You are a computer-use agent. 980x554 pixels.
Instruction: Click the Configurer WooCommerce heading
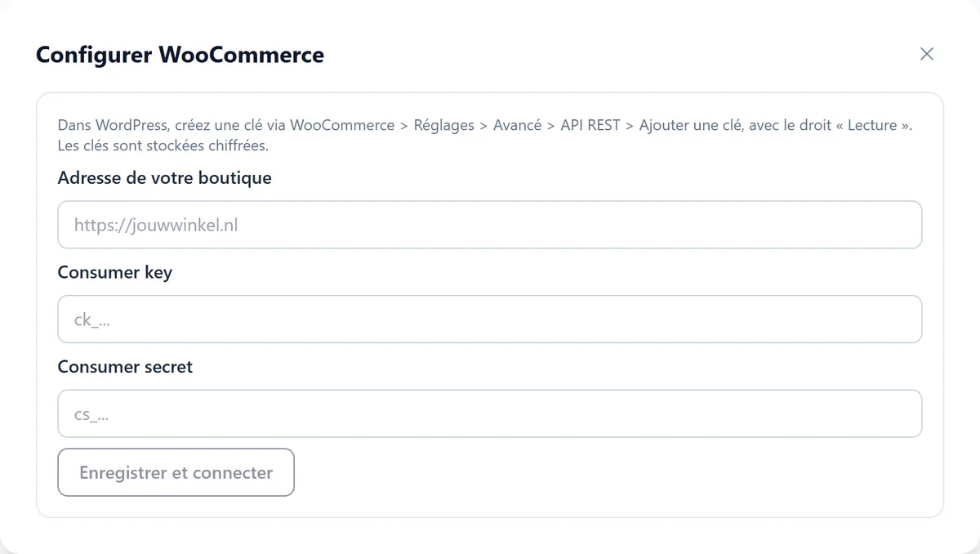coord(180,55)
